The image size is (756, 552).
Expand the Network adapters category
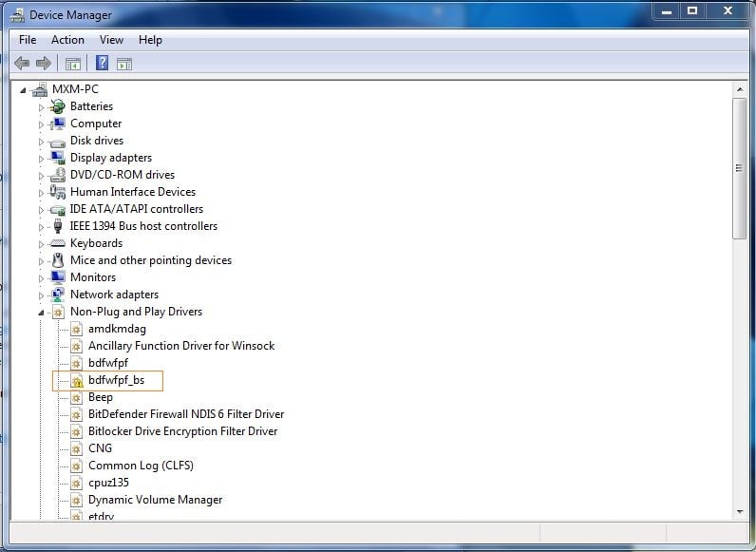click(x=41, y=295)
